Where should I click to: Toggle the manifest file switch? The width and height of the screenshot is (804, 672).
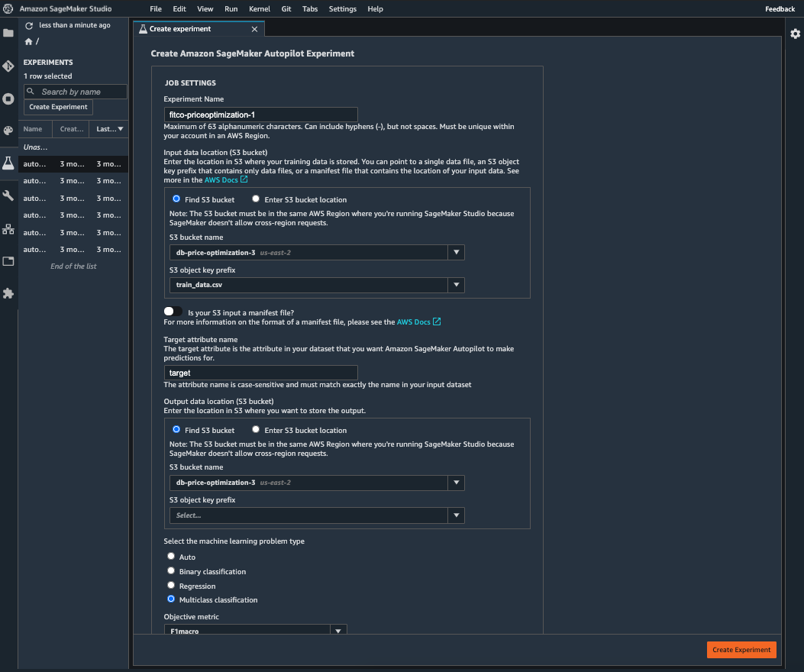coord(173,312)
